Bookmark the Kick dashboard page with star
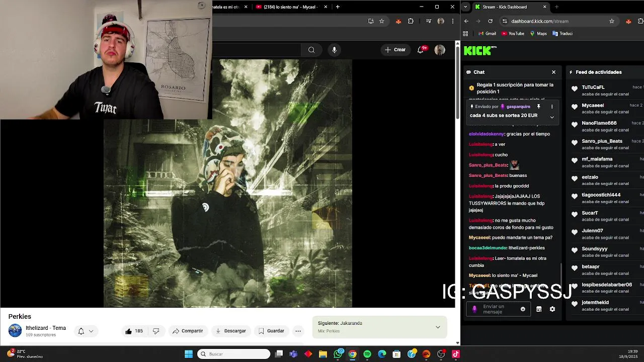 tap(612, 21)
